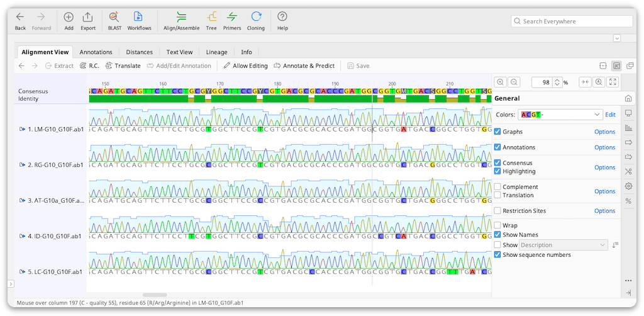The width and height of the screenshot is (644, 316).
Task: Expand the dropdown arrow below search box
Action: (616, 38)
